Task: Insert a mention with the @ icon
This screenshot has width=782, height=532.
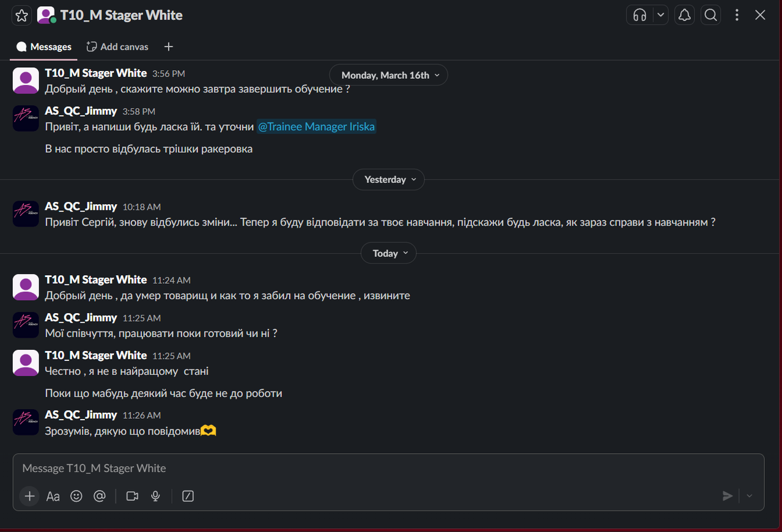Action: click(100, 496)
